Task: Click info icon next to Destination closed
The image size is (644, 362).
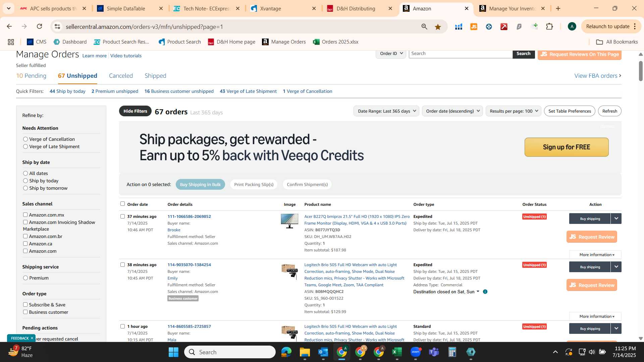Action: [485, 292]
